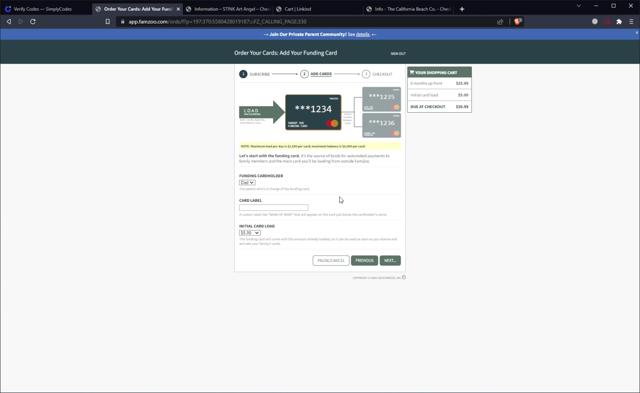This screenshot has height=393, width=640.
Task: Click the Funding Cardholder field label
Action: pos(261,176)
